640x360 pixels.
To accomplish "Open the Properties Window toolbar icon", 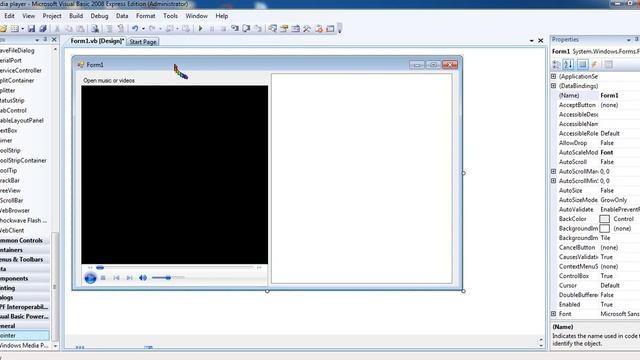I will pos(284,29).
